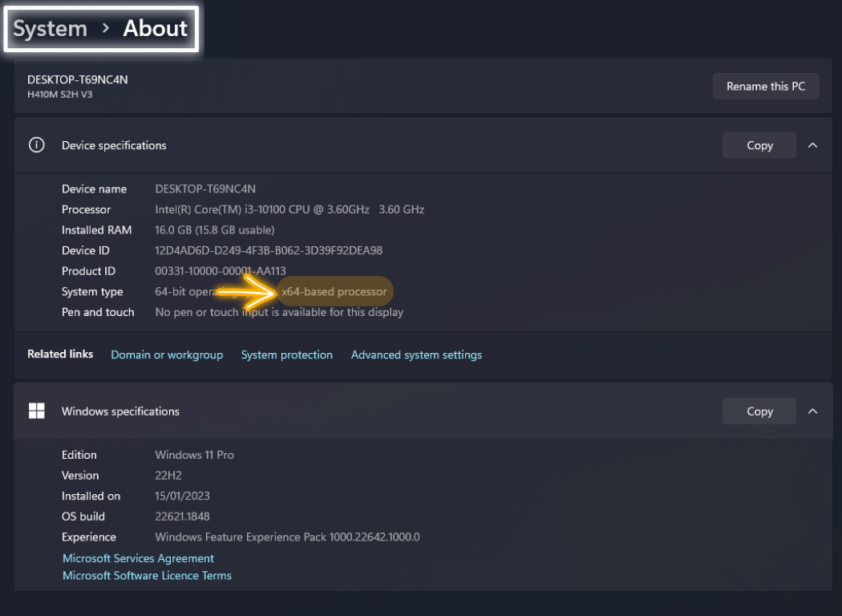This screenshot has width=842, height=616.
Task: Open the Microsoft Services Agreement link
Action: point(138,558)
